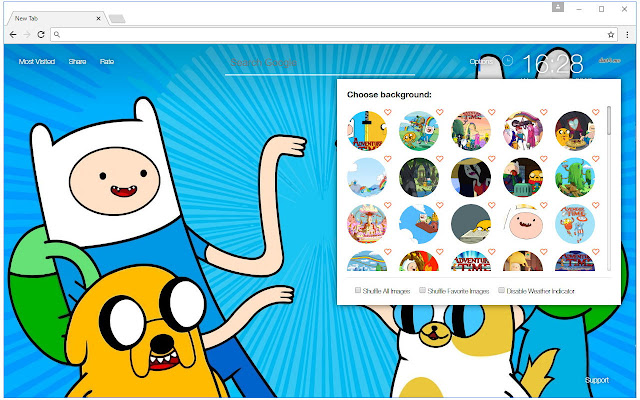The width and height of the screenshot is (640, 400).
Task: Click the magnifier icon in address bar
Action: (57, 35)
